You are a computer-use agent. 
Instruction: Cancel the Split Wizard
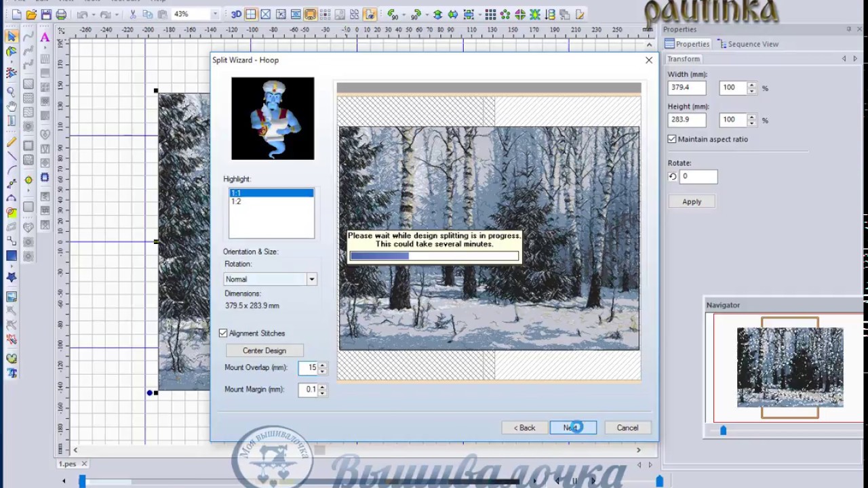[627, 428]
